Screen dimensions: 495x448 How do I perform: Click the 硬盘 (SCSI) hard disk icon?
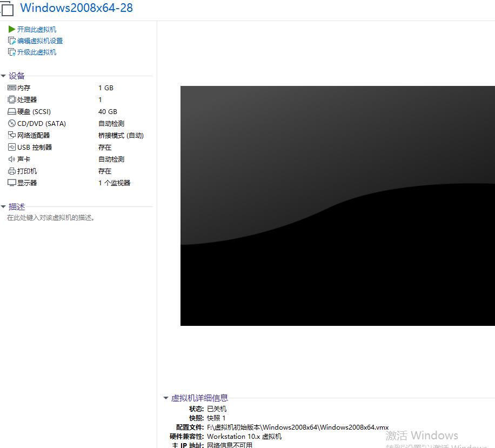[12, 111]
